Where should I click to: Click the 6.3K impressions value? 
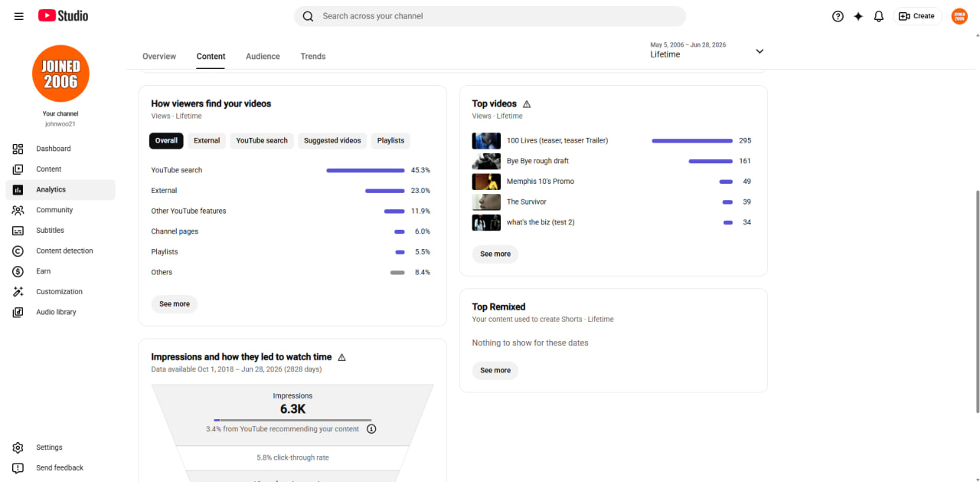coord(292,409)
